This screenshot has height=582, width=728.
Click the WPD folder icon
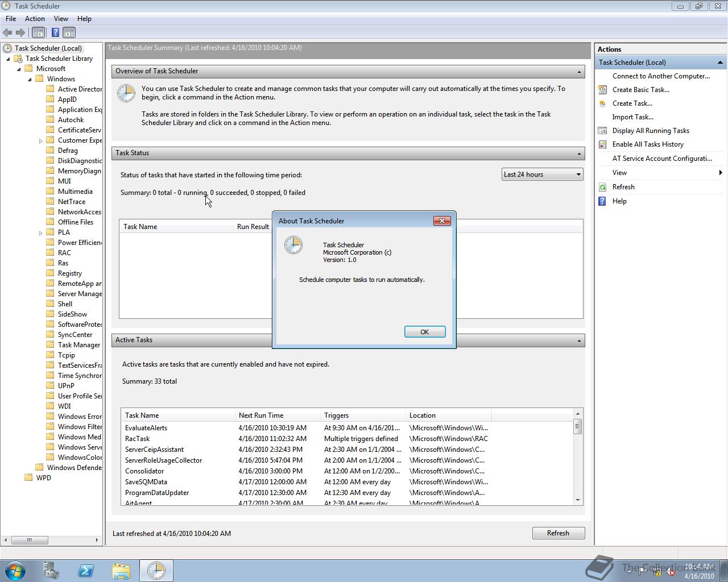coord(28,478)
